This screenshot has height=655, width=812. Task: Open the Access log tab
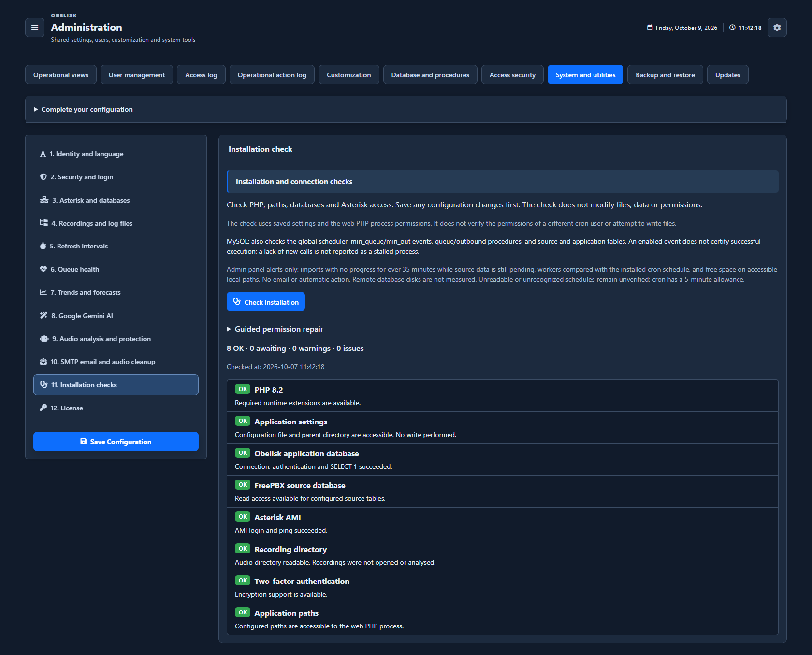click(x=201, y=74)
